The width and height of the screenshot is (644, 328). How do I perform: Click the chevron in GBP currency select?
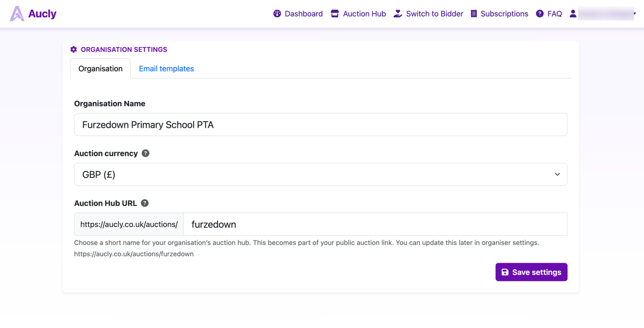557,175
